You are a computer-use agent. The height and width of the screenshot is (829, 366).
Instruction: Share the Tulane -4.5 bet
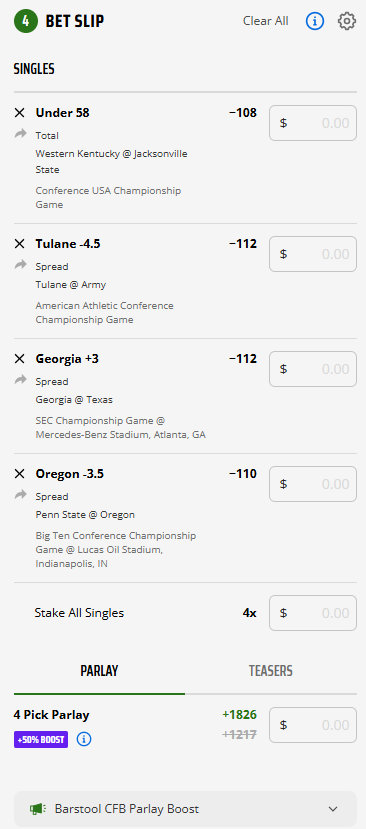tap(20, 265)
